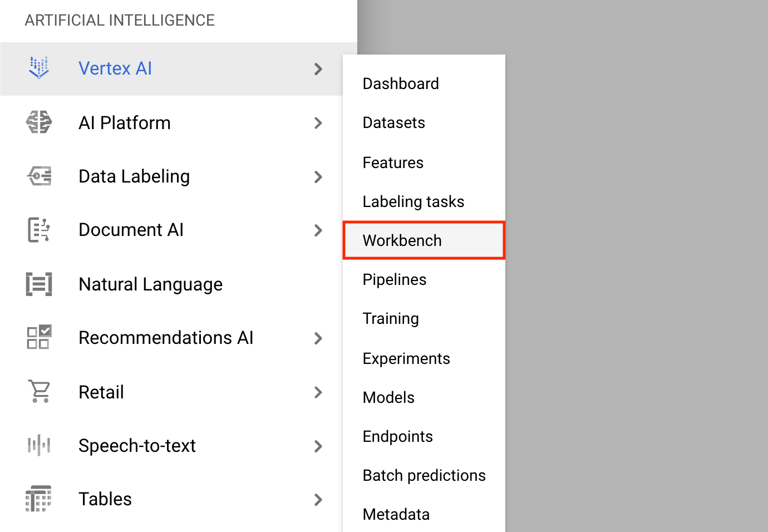Expand the AI Platform submenu arrow
Screen dimensions: 768x532
click(318, 123)
